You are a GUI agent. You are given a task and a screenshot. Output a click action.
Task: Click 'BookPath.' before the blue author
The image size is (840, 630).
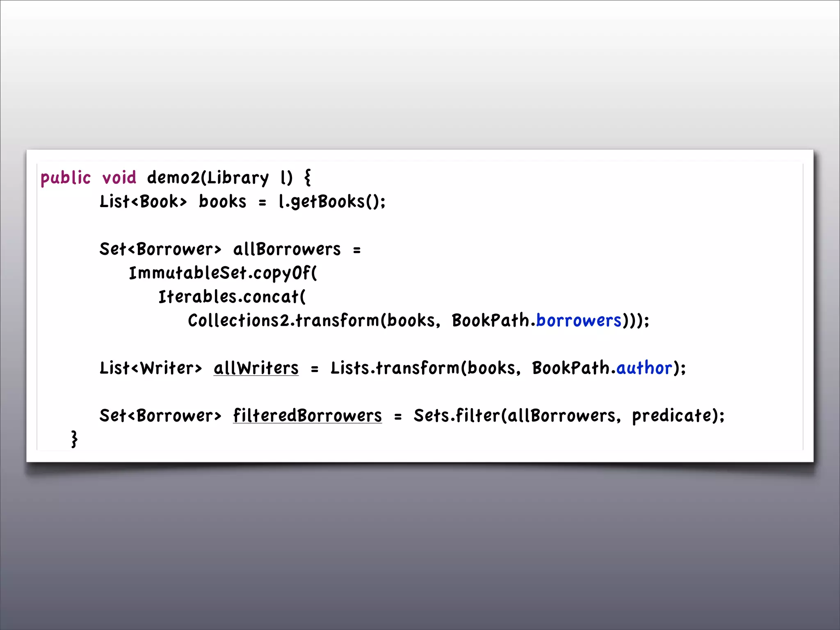click(574, 368)
